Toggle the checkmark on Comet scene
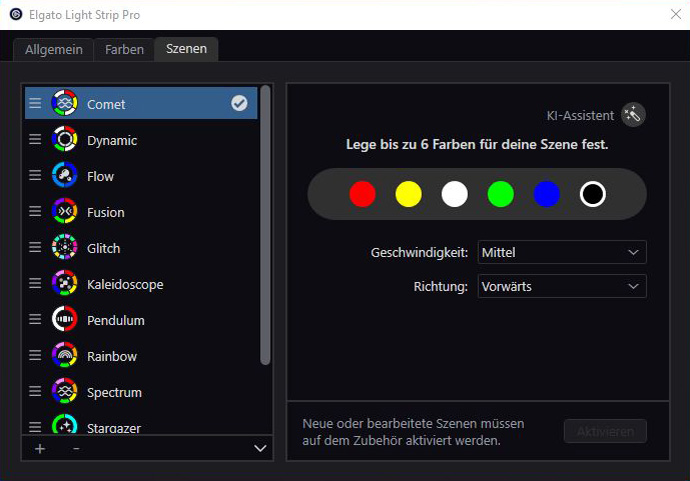 pos(240,103)
